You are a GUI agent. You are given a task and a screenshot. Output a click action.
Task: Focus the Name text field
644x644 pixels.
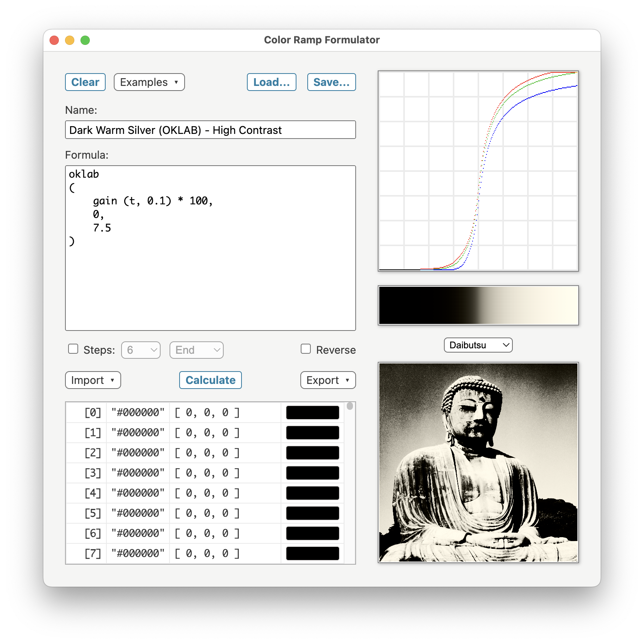210,130
